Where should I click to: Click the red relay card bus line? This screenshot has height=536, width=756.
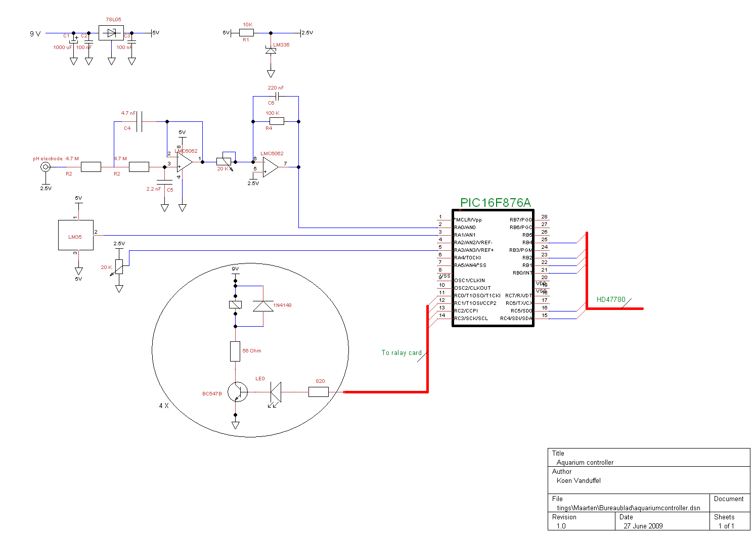point(428,349)
